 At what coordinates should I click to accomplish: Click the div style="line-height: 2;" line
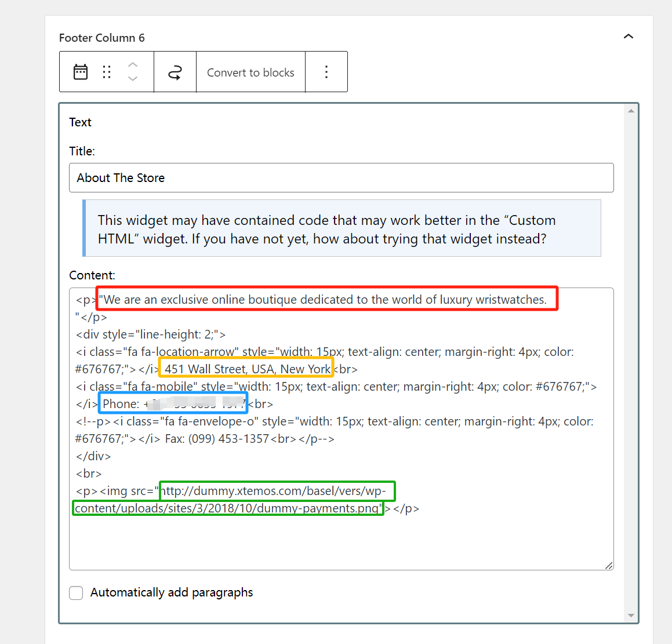[151, 334]
